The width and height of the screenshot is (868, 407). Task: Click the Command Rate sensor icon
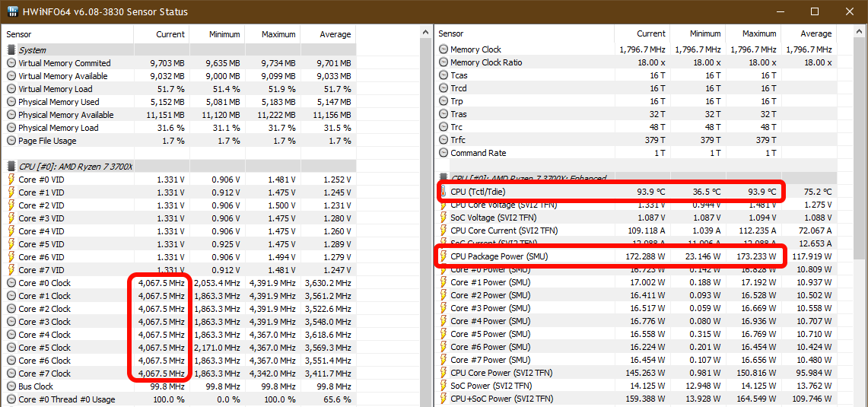click(444, 153)
